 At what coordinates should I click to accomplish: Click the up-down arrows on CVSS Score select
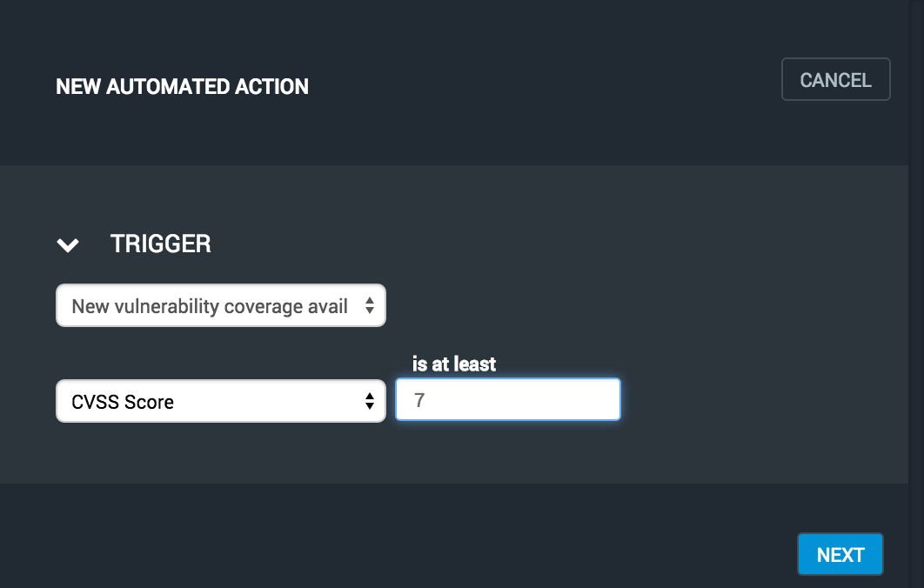tap(370, 402)
